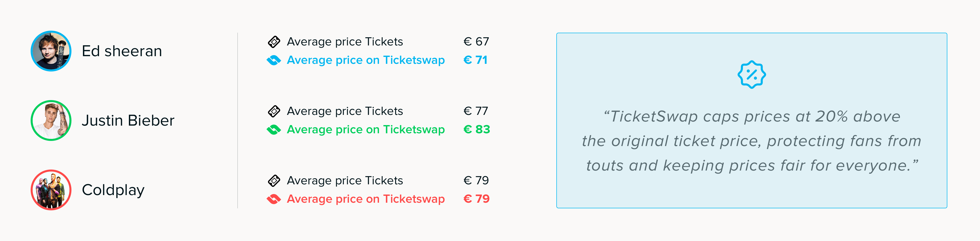
Task: Select Justin Bieber's round profile photo
Action: (51, 120)
